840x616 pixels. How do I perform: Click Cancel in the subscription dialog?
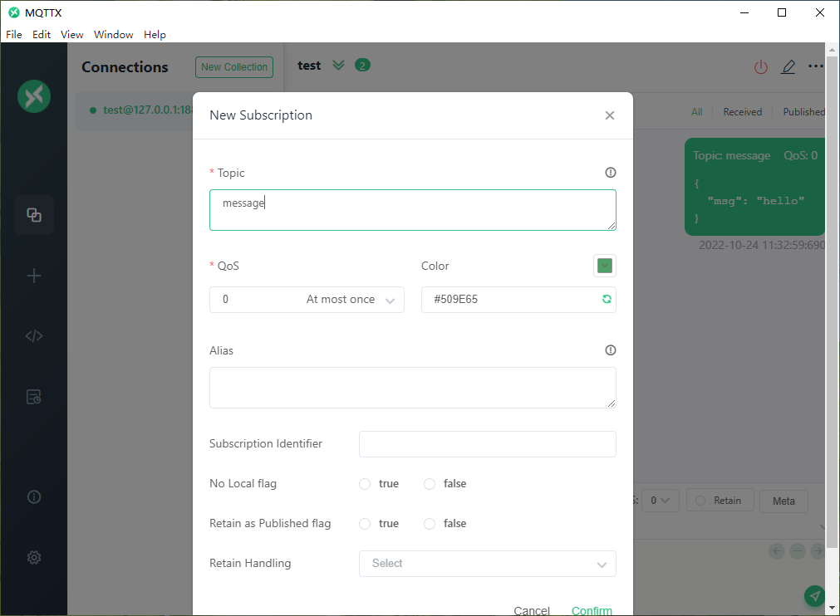tap(532, 610)
